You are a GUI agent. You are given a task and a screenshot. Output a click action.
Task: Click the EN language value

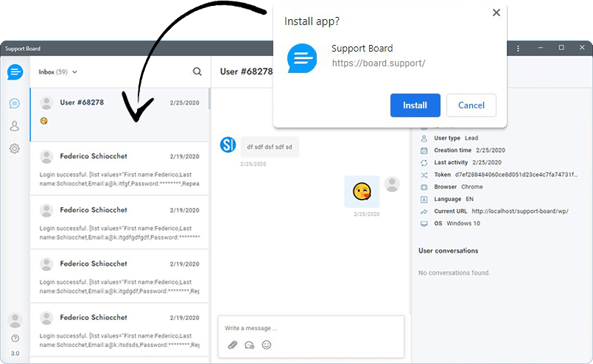pos(469,199)
